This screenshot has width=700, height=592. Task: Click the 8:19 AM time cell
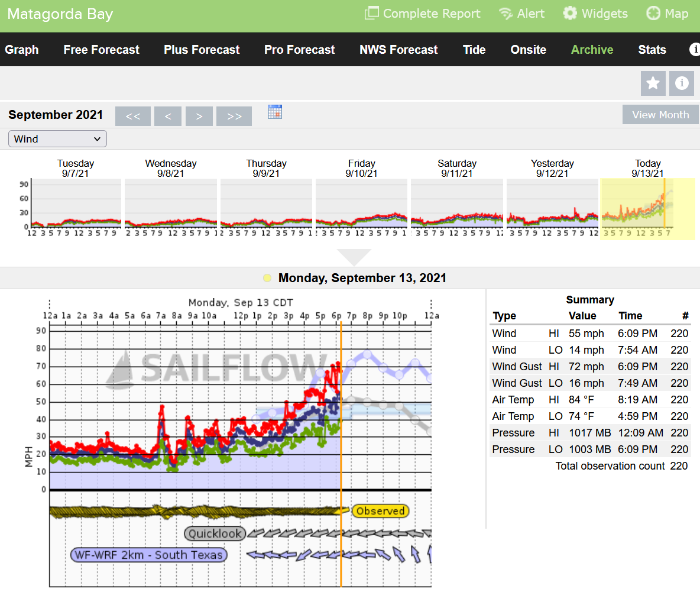point(637,400)
